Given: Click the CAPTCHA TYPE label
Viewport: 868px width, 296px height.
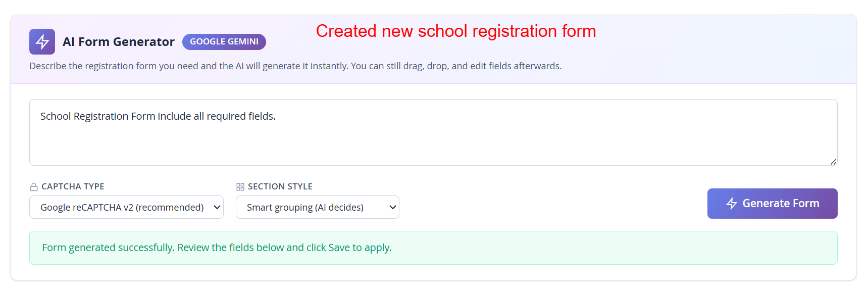Looking at the screenshot, I should point(73,186).
